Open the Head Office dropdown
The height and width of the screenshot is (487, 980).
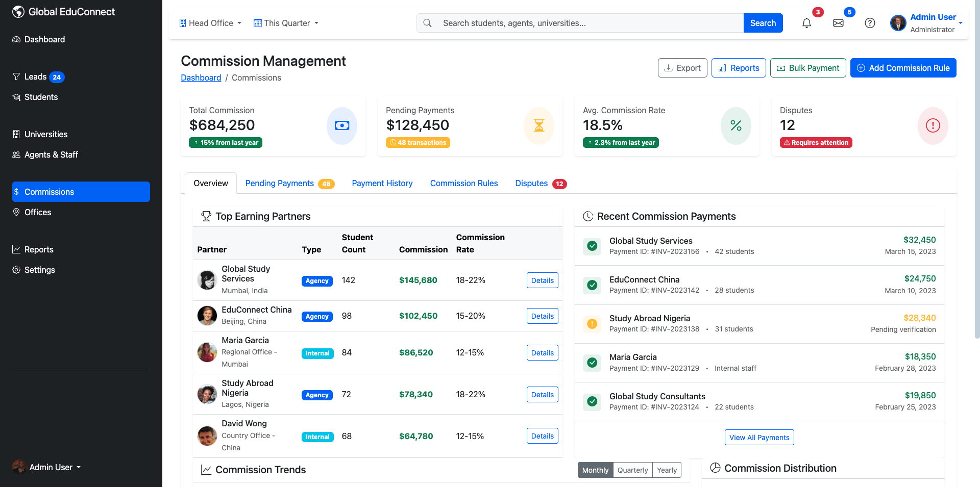click(209, 23)
